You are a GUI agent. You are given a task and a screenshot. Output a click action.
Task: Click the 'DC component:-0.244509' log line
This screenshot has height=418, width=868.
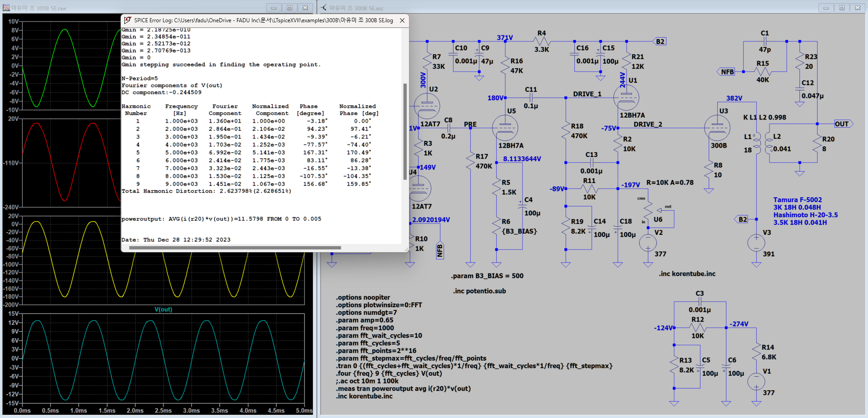[162, 92]
